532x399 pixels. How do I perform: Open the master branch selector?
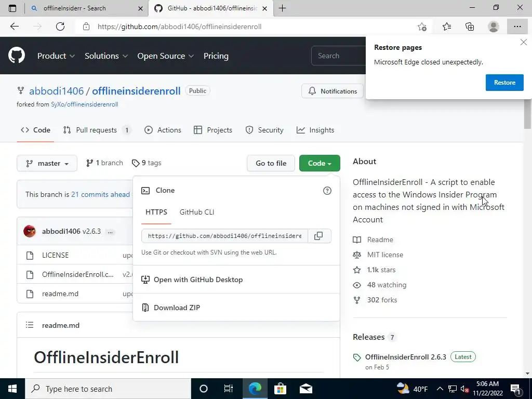[x=47, y=163]
